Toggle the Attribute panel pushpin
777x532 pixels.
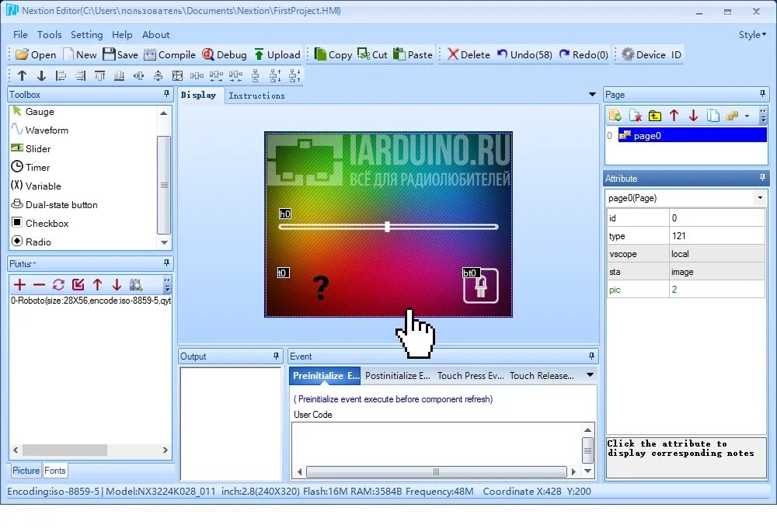pyautogui.click(x=762, y=178)
